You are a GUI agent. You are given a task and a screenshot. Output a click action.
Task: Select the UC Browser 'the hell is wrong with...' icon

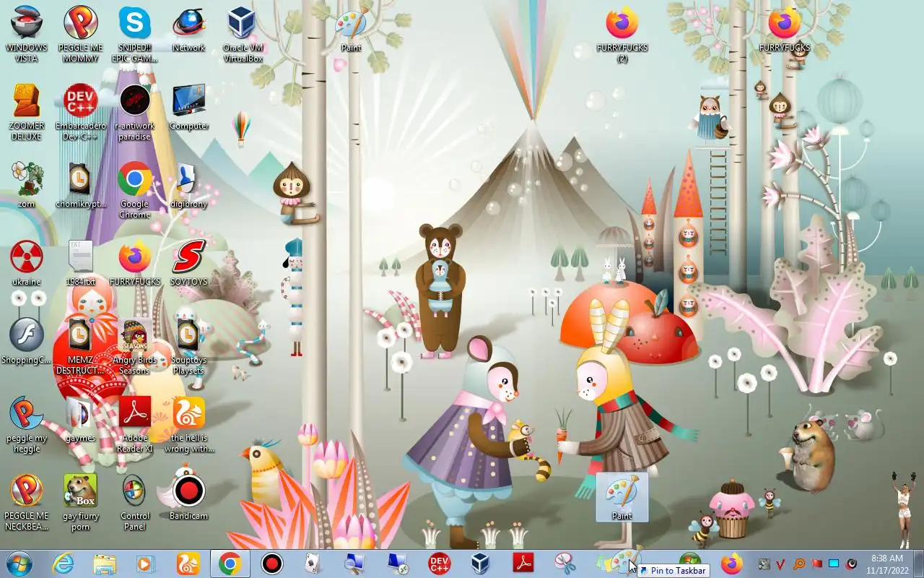[x=188, y=423]
